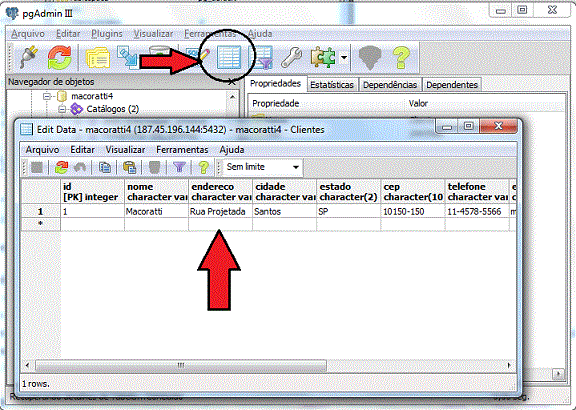Click the wrench maintenance icon
This screenshot has width=576, height=410.
291,57
